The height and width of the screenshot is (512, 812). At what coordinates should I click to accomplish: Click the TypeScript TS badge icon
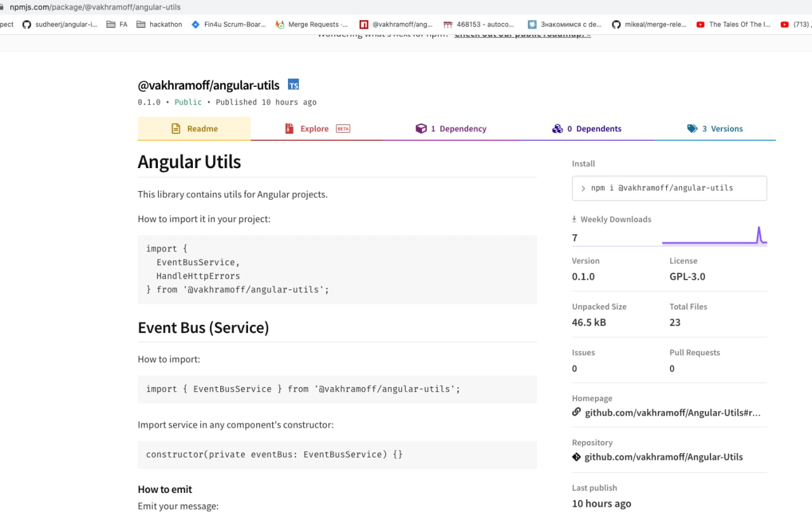[x=293, y=84]
